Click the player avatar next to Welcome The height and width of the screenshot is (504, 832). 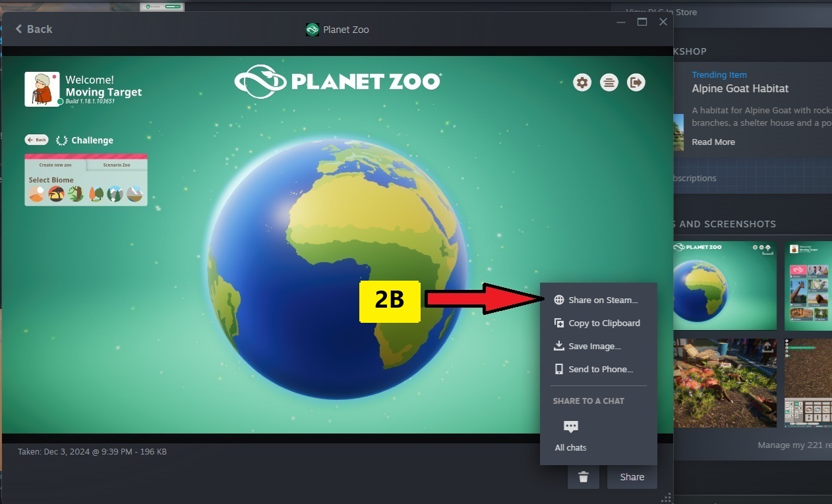tap(42, 89)
